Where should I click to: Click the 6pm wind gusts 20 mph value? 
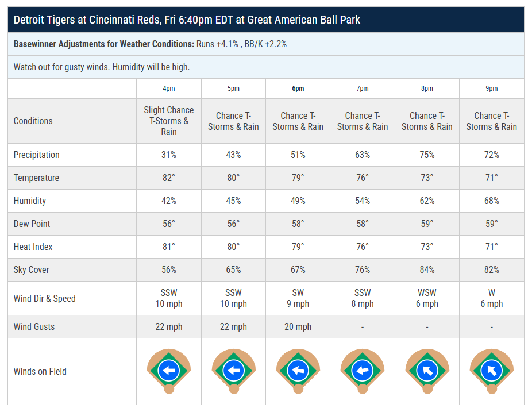pyautogui.click(x=298, y=326)
